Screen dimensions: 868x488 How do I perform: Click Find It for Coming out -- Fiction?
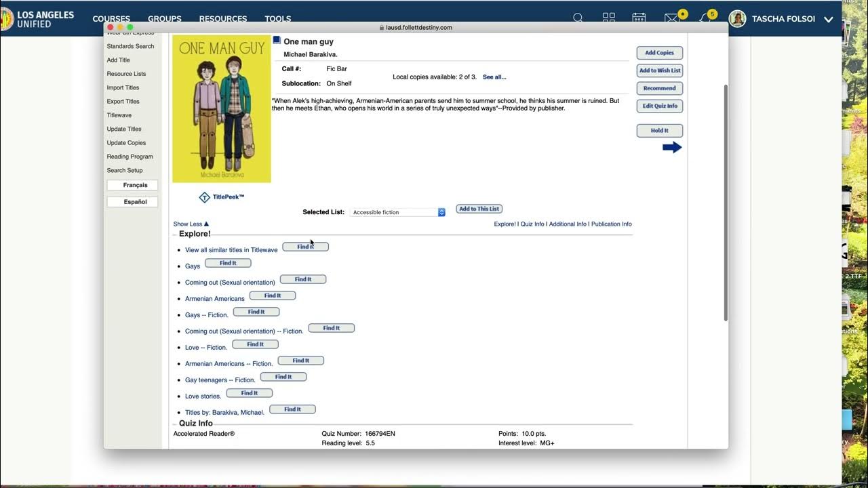click(332, 328)
